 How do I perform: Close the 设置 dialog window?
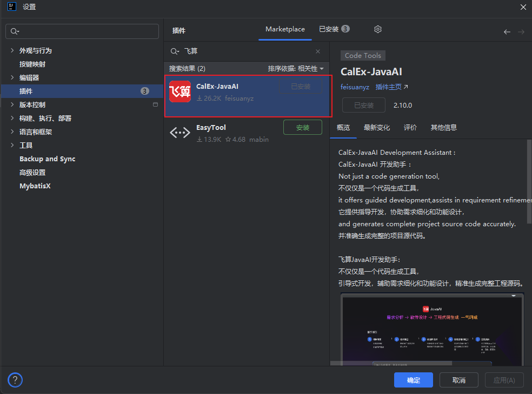tap(523, 7)
